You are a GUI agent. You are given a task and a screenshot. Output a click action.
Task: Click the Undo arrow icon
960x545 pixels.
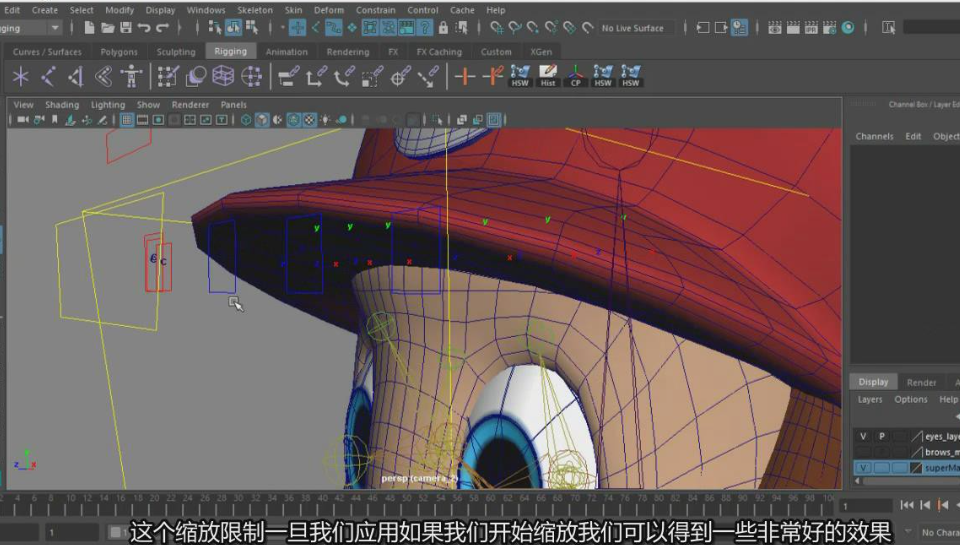click(x=144, y=28)
